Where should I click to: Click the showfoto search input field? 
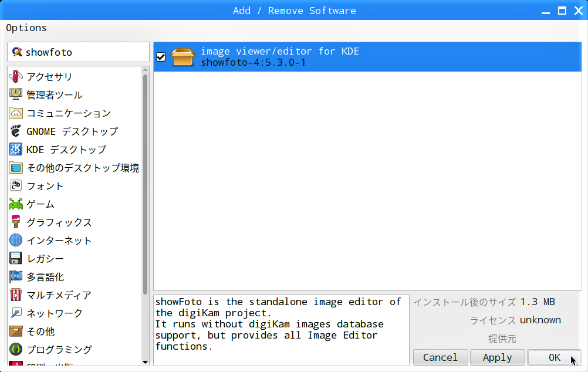(x=79, y=52)
